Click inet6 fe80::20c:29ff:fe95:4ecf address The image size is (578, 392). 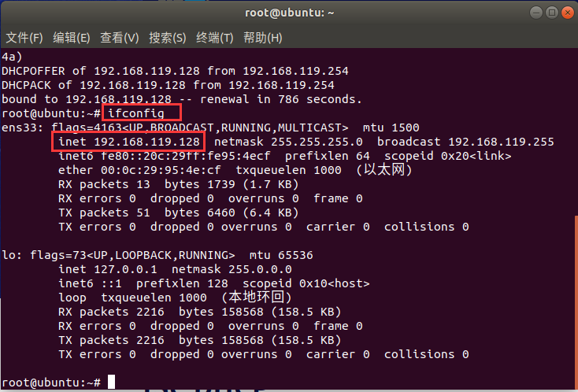coord(165,156)
